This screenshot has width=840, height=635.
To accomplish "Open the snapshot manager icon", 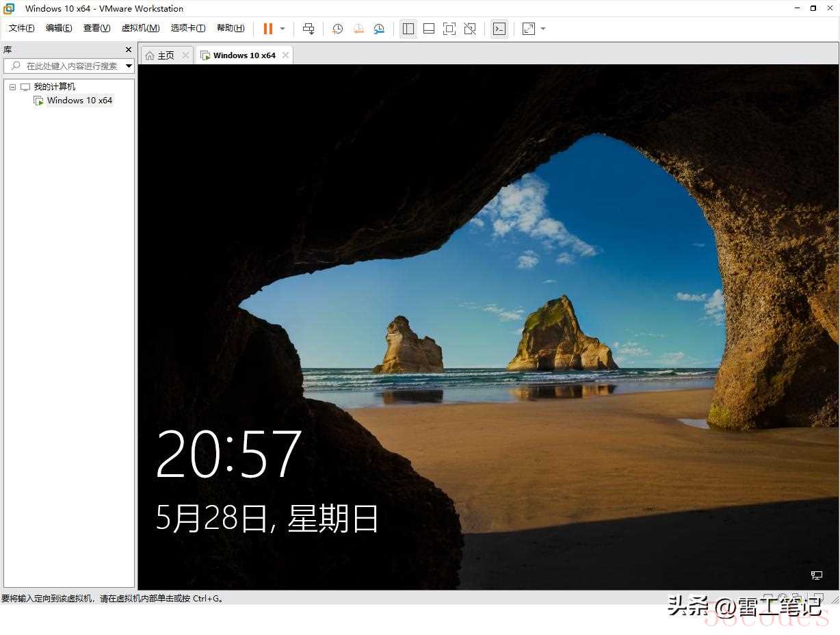I will tap(379, 29).
